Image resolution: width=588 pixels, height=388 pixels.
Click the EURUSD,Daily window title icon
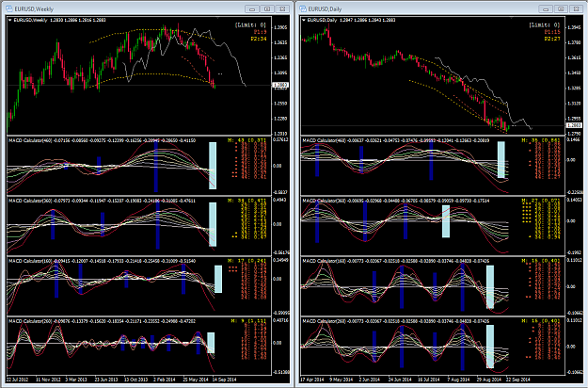(x=303, y=8)
